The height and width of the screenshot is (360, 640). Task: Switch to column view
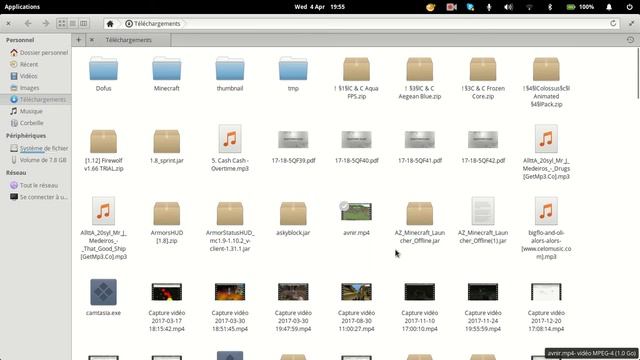84,24
